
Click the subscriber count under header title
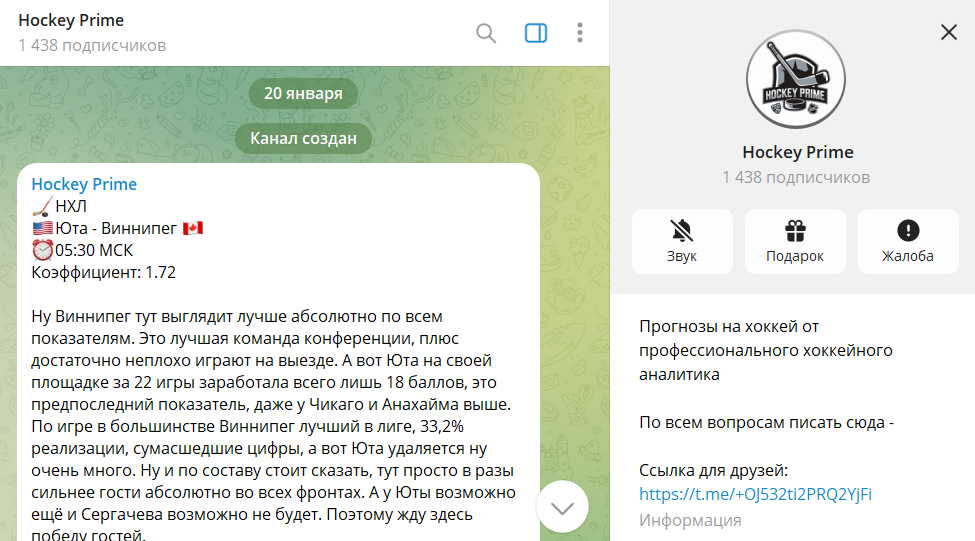(x=92, y=45)
